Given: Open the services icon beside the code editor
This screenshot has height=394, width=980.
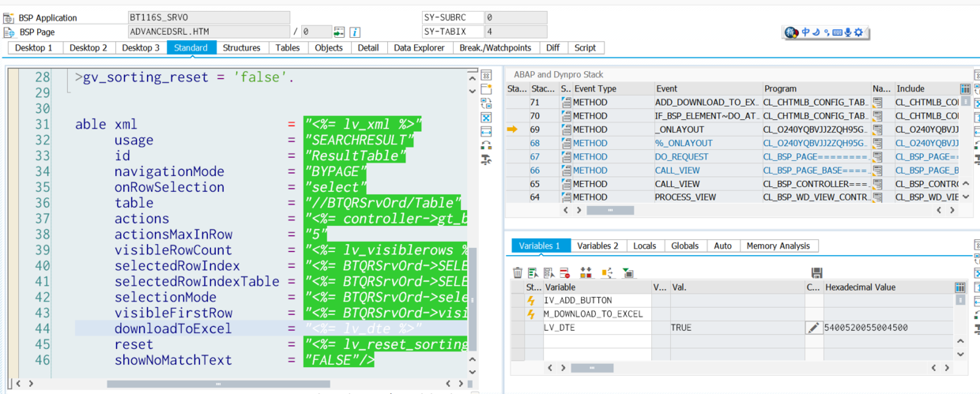Looking at the screenshot, I should (x=486, y=145).
